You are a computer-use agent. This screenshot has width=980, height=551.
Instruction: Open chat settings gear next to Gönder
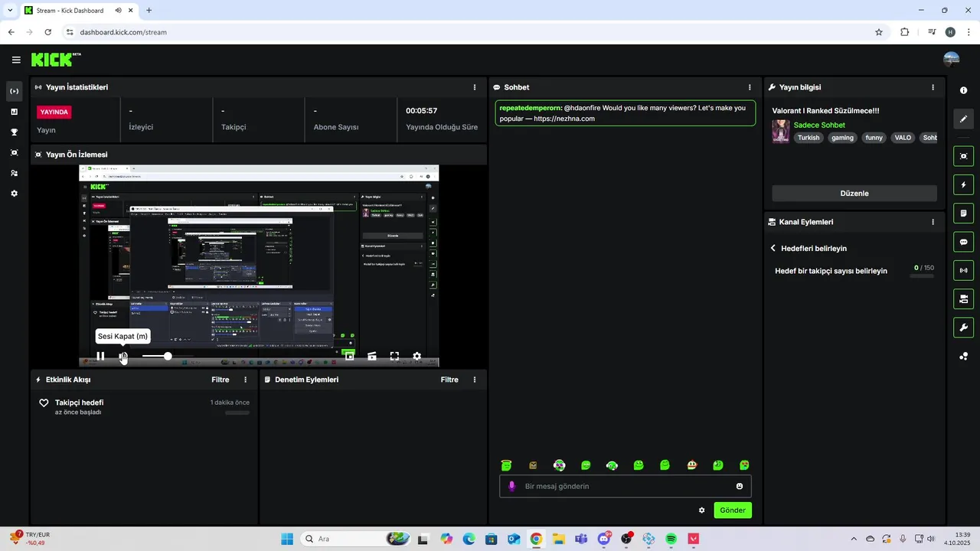click(x=701, y=510)
